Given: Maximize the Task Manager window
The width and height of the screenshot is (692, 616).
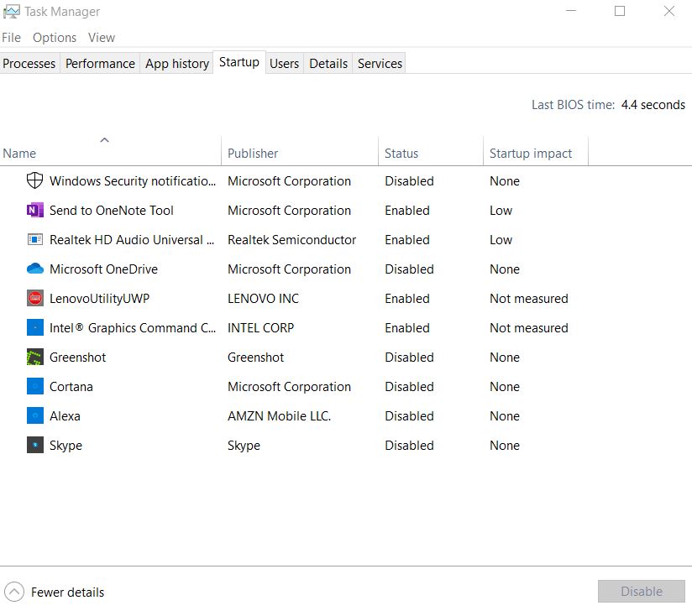Looking at the screenshot, I should click(x=620, y=11).
